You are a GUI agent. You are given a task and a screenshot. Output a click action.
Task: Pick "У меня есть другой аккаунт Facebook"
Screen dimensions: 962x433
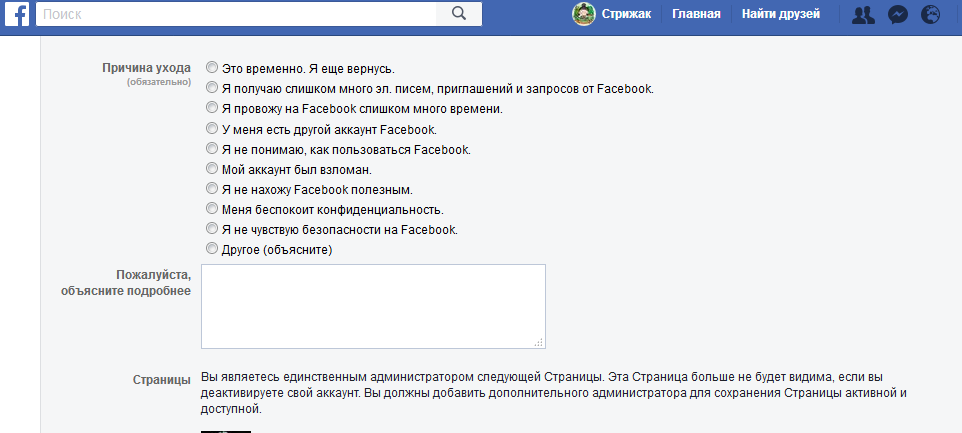click(211, 129)
